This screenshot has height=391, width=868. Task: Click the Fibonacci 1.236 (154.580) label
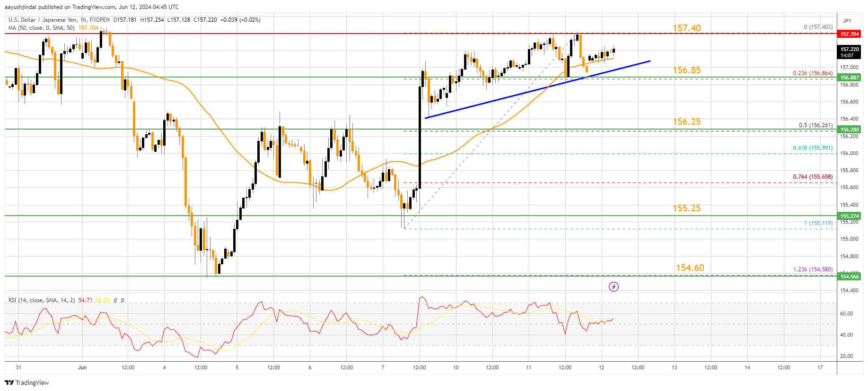(x=813, y=269)
